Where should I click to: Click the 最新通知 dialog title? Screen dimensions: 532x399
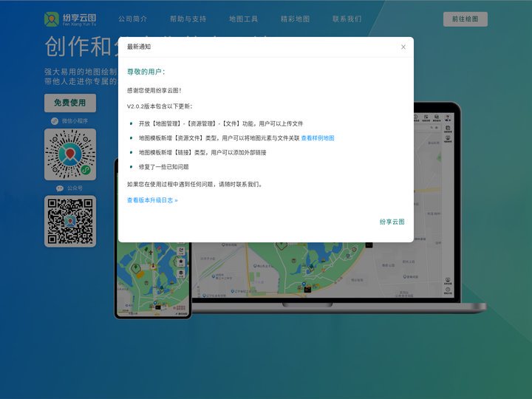[x=139, y=47]
